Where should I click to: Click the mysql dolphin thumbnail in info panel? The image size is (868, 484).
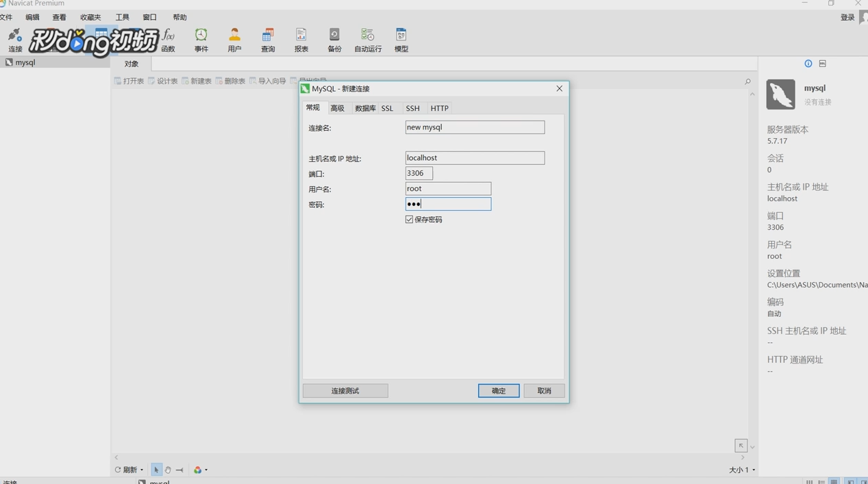pyautogui.click(x=780, y=94)
